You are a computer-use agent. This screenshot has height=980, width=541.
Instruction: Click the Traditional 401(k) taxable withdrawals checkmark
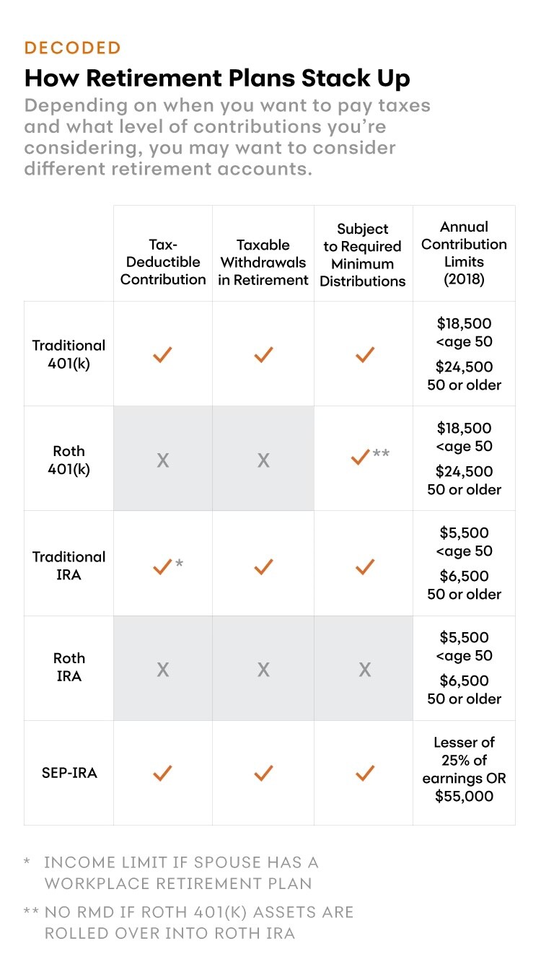click(263, 354)
